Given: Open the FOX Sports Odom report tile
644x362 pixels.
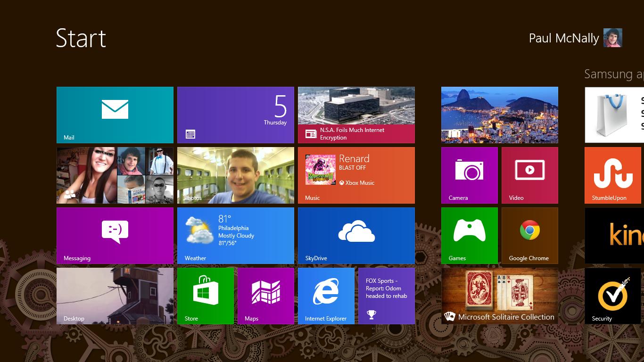Looking at the screenshot, I should [387, 296].
